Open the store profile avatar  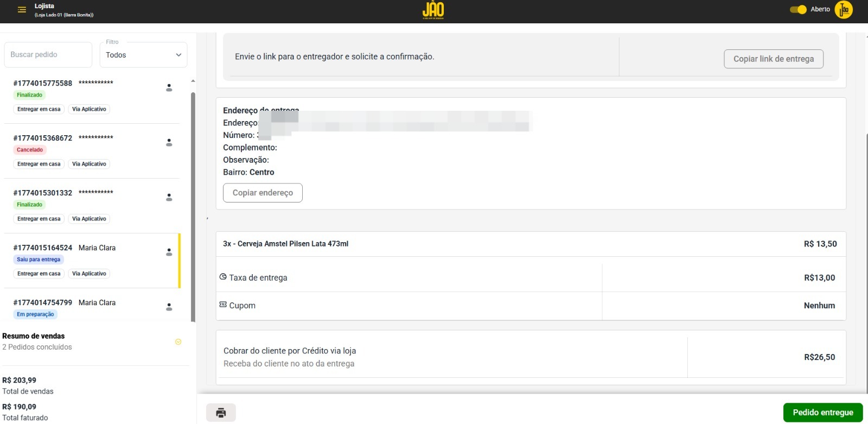[844, 10]
